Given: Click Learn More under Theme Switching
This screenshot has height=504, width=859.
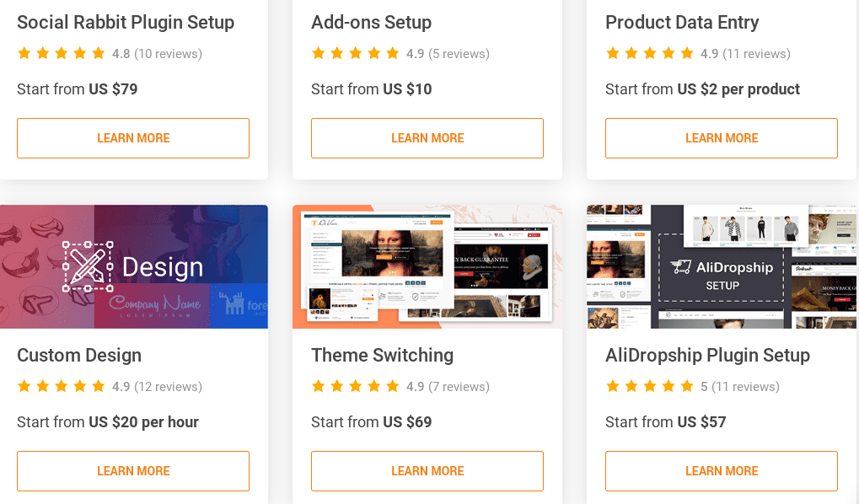Looking at the screenshot, I should click(x=427, y=471).
